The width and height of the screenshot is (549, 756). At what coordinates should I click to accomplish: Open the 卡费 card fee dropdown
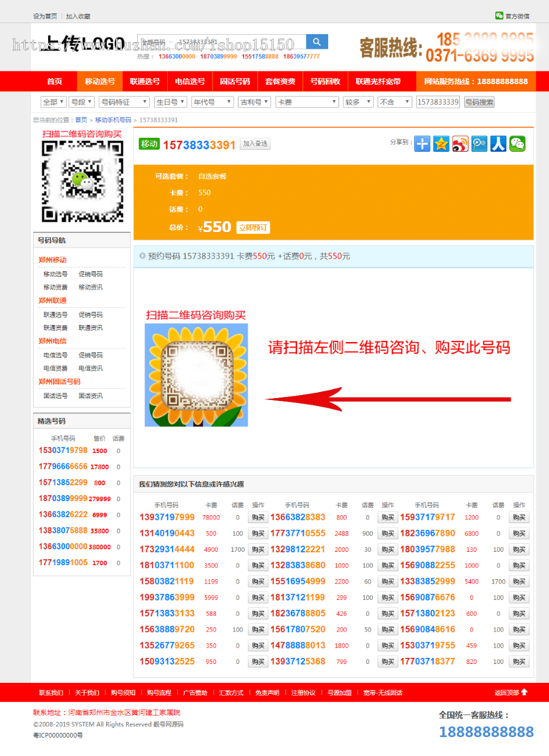coord(307,102)
